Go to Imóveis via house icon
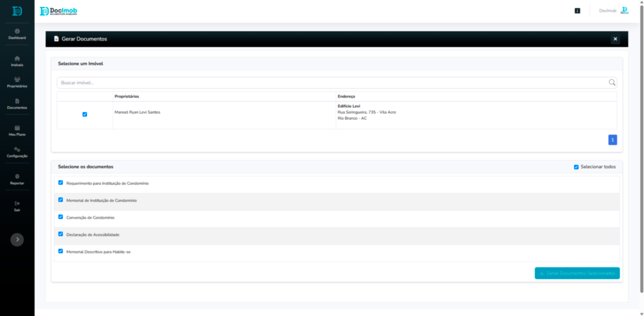This screenshot has width=644, height=316. click(x=17, y=58)
